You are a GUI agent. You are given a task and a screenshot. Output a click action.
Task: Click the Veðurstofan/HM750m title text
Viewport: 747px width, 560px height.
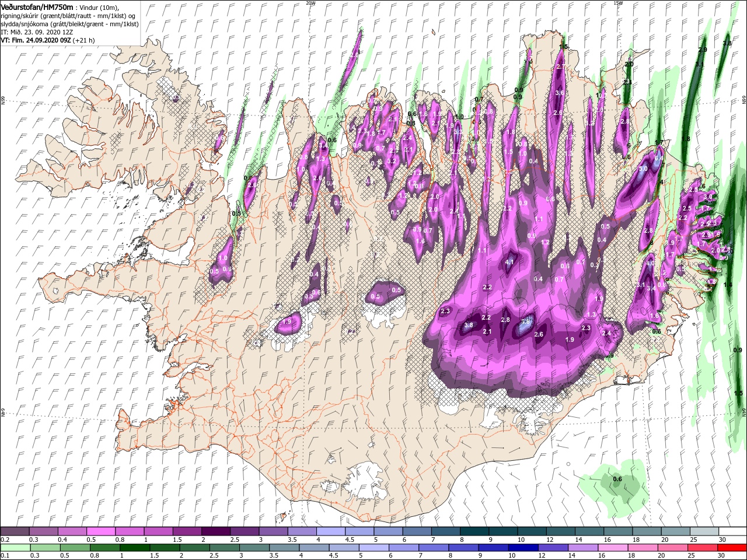pos(37,6)
